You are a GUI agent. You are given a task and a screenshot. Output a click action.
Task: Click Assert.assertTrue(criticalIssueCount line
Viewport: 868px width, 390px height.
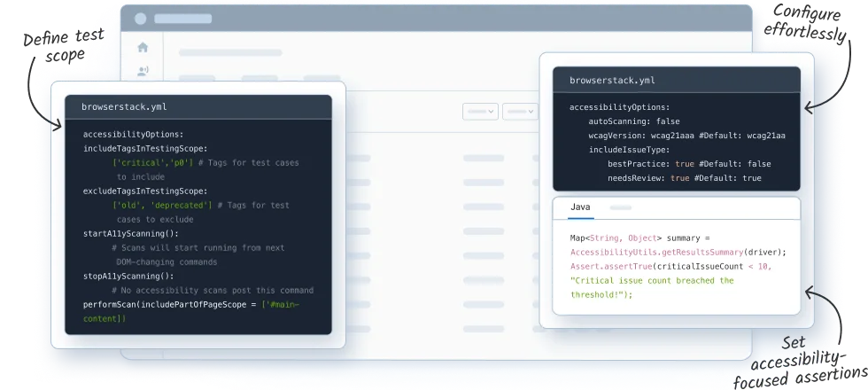click(x=671, y=267)
